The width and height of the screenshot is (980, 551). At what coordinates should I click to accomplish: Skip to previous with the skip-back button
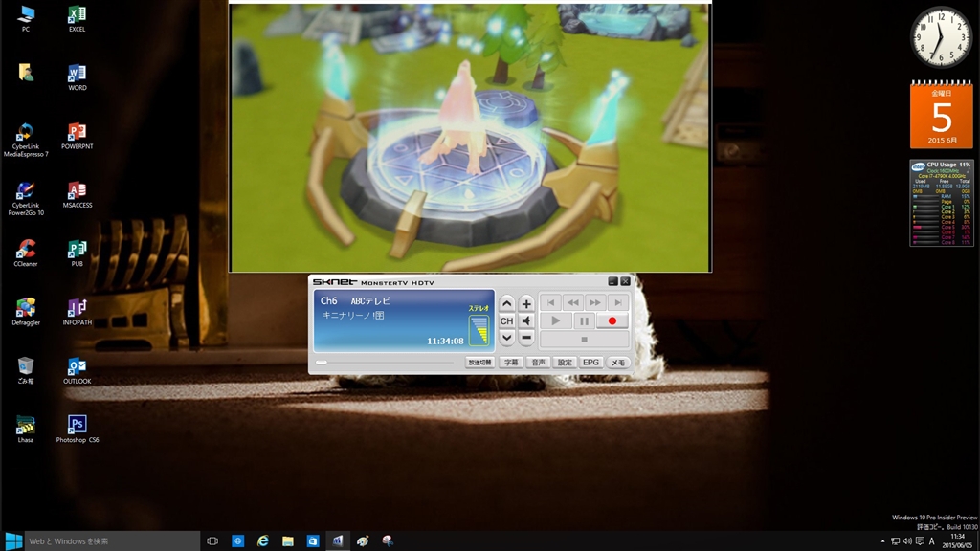(550, 303)
